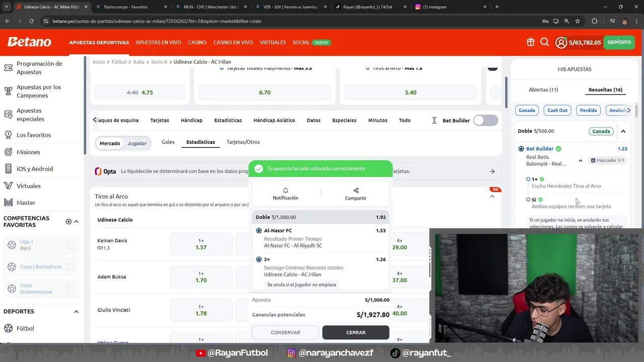Image resolution: width=644 pixels, height=362 pixels.
Task: Collapse the Tiros al Arco market
Action: click(492, 197)
